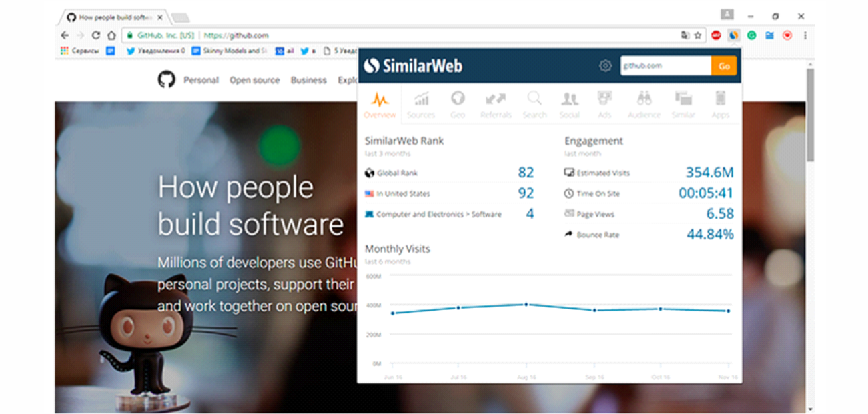
Task: Click the Chrome profile icon
Action: tap(727, 15)
